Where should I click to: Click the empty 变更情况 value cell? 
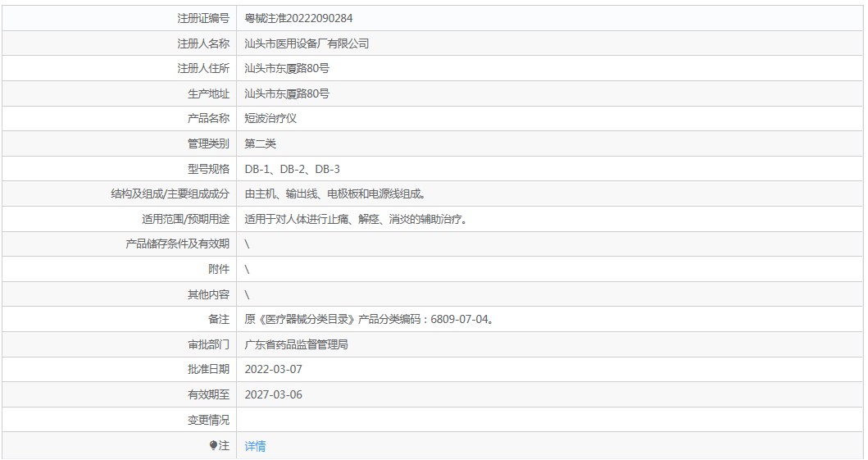tap(549, 420)
